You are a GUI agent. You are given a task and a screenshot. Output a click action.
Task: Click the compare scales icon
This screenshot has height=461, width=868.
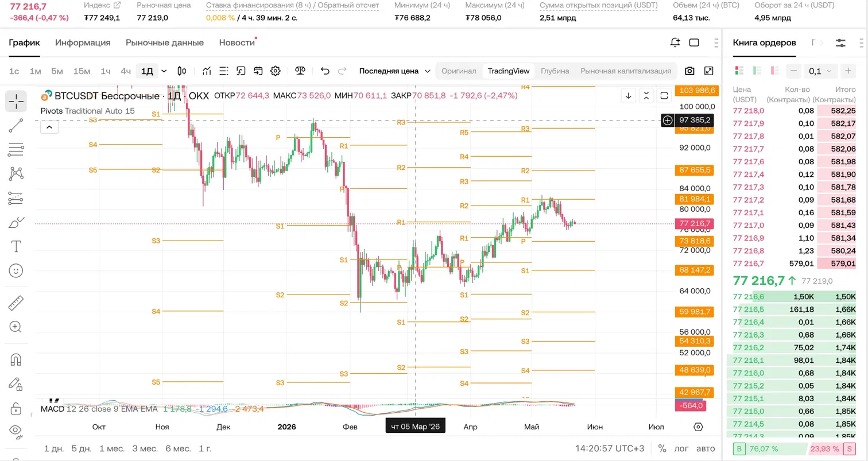pos(300,71)
